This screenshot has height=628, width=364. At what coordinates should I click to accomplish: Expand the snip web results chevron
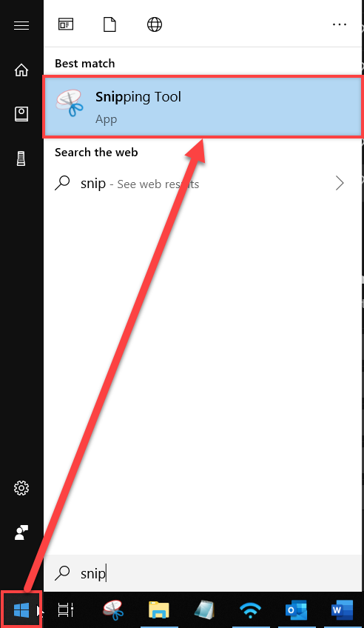[x=340, y=184]
